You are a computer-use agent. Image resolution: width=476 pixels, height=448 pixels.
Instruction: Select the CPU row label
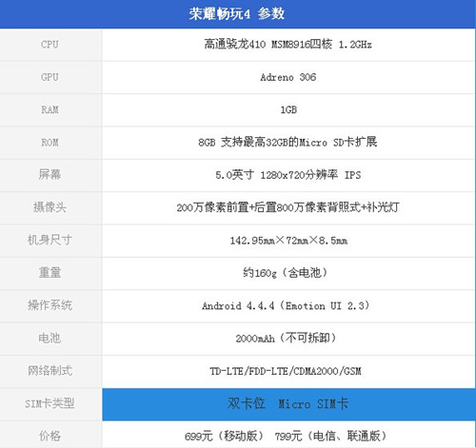50,45
